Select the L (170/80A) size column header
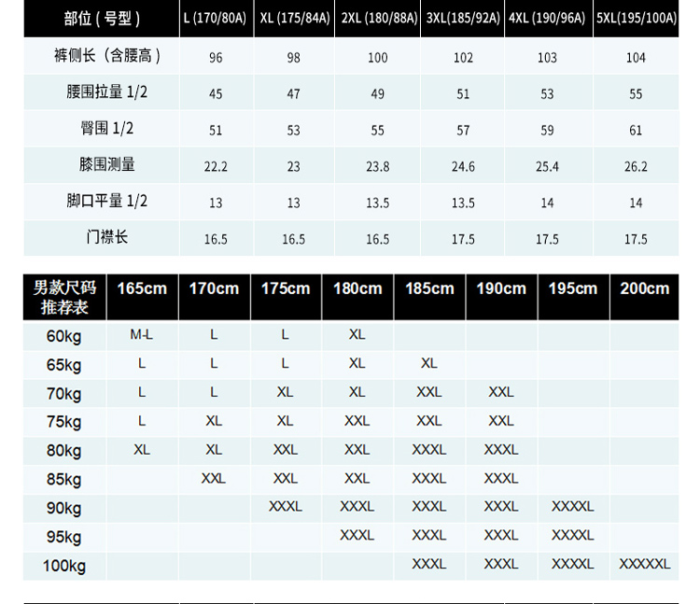The width and height of the screenshot is (700, 604). click(x=216, y=19)
